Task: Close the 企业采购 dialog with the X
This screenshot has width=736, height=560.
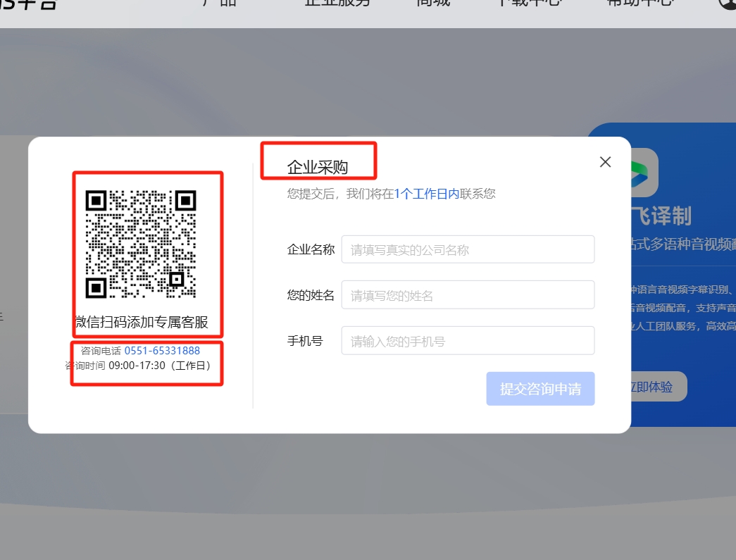Action: click(x=605, y=162)
